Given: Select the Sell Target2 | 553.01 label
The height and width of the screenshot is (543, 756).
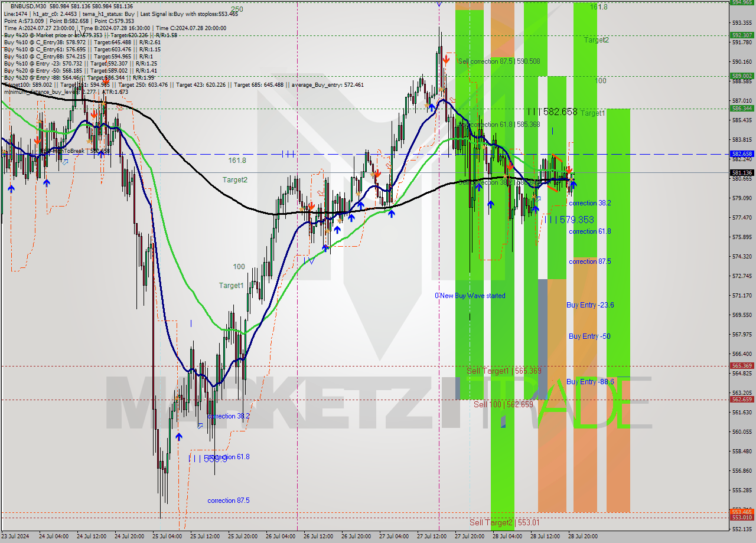Looking at the screenshot, I should coord(504,522).
